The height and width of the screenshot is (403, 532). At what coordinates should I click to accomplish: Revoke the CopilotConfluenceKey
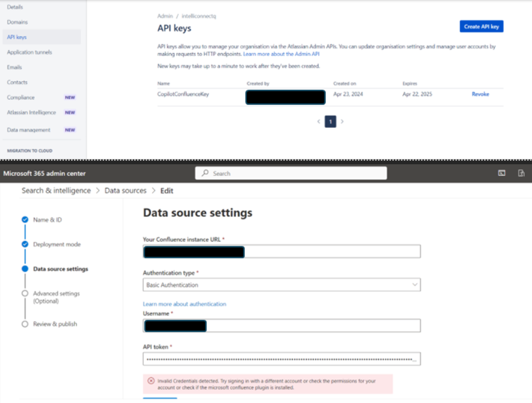pyautogui.click(x=481, y=93)
